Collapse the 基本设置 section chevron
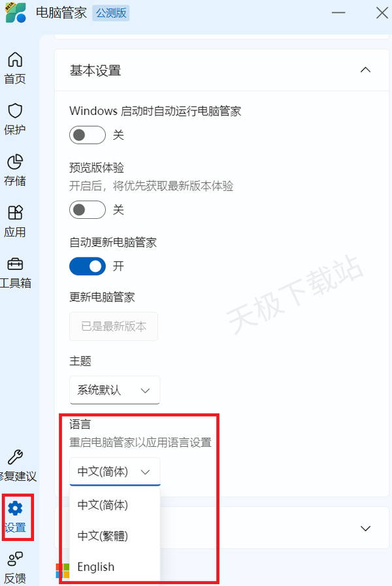392x586 pixels. [x=365, y=70]
